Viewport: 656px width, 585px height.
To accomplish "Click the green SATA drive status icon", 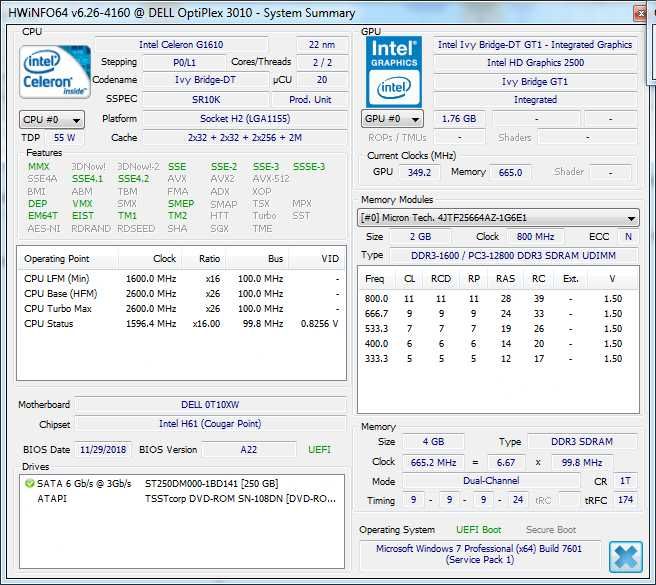I will tap(29, 484).
